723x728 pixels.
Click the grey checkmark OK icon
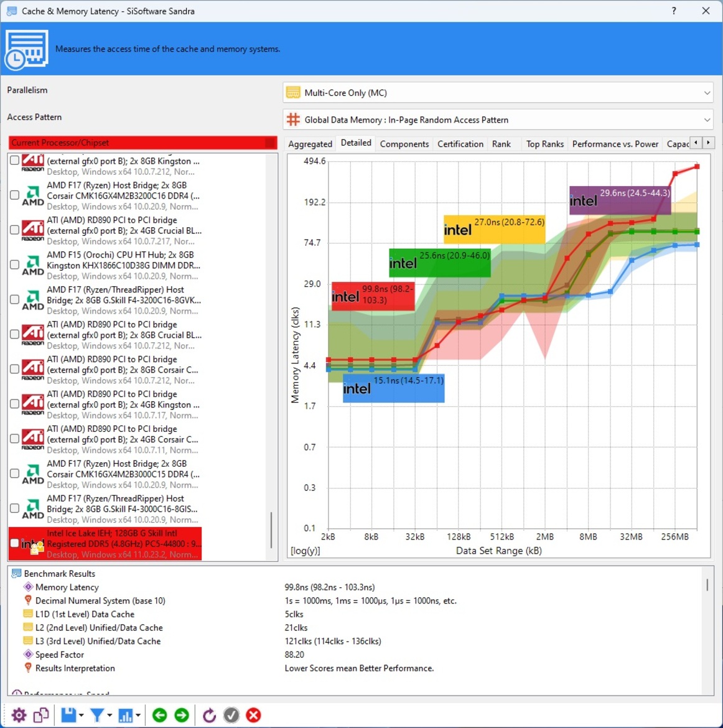click(231, 715)
